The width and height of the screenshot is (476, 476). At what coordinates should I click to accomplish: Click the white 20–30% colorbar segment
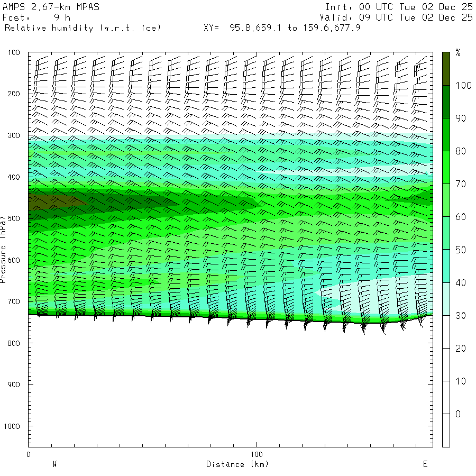click(x=446, y=332)
